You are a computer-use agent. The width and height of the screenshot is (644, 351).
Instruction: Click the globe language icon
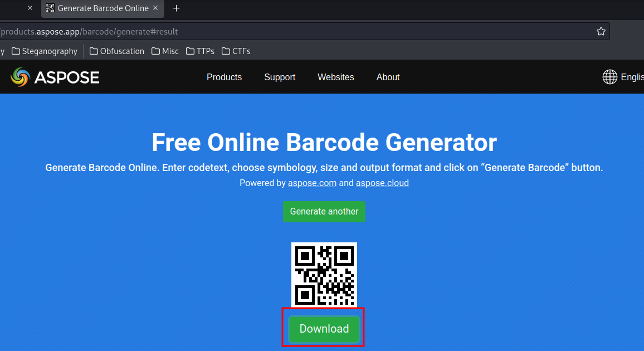[x=610, y=77]
